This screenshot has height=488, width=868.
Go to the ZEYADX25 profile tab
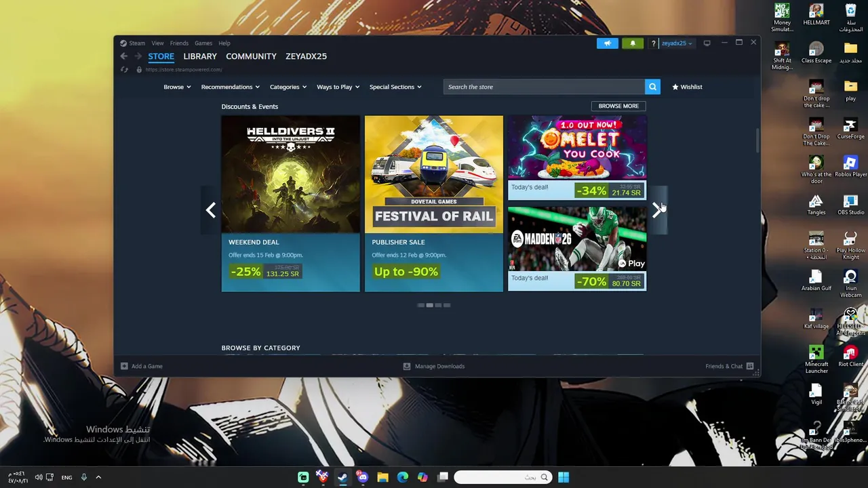pos(306,56)
